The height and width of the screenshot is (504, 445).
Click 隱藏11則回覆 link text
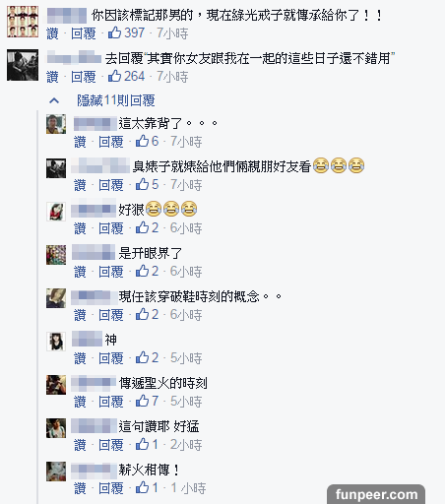click(116, 100)
